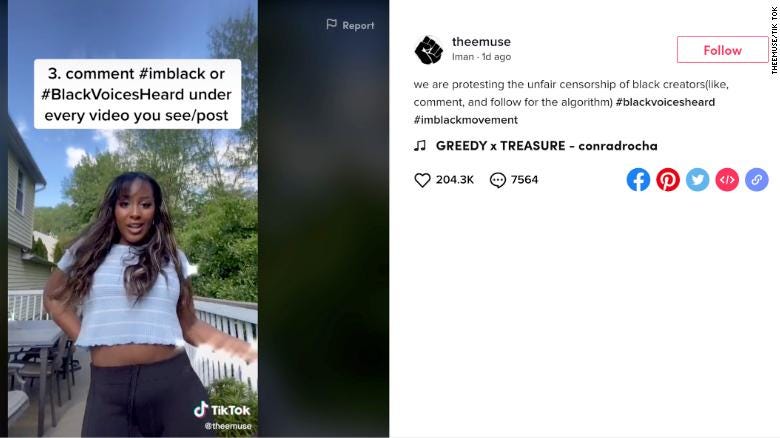Image resolution: width=780 pixels, height=438 pixels.
Task: Click the music note icon
Action: [420, 145]
